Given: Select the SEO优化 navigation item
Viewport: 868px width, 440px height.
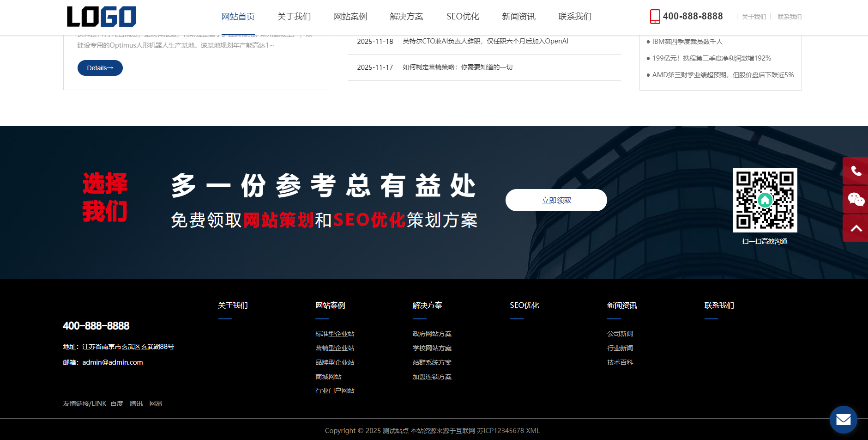Looking at the screenshot, I should pyautogui.click(x=462, y=16).
